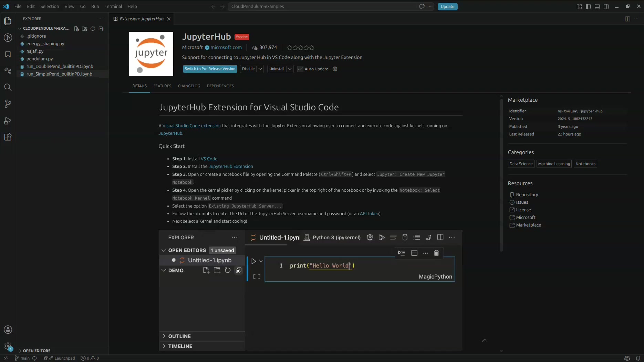This screenshot has height=362, width=644.
Task: Open the Accounts menu icon
Action: point(8,330)
